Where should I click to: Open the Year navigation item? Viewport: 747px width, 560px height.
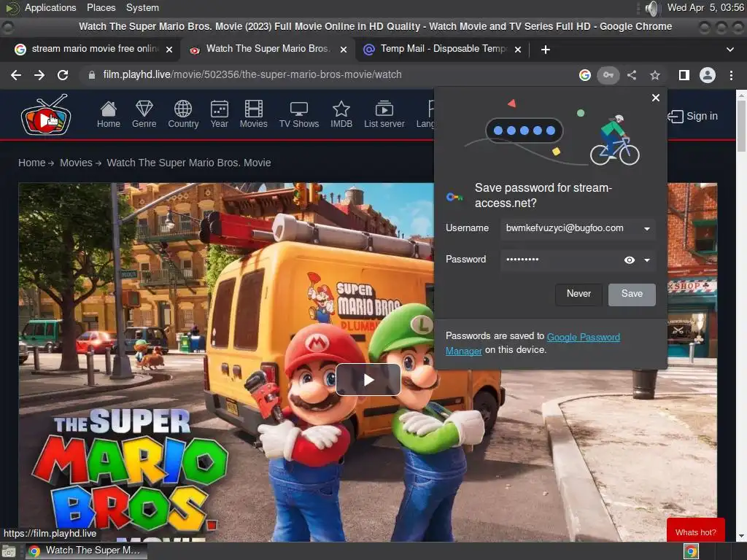click(219, 114)
